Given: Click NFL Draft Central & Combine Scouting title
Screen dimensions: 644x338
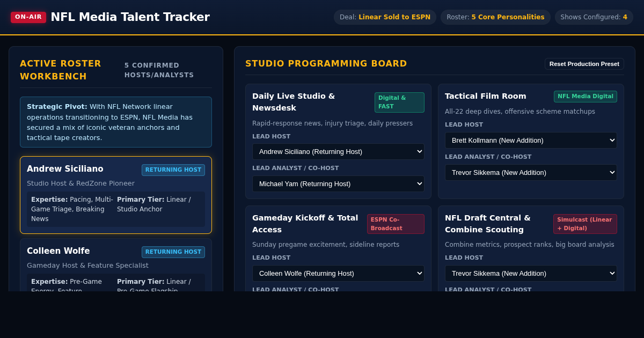Looking at the screenshot, I should tap(488, 224).
